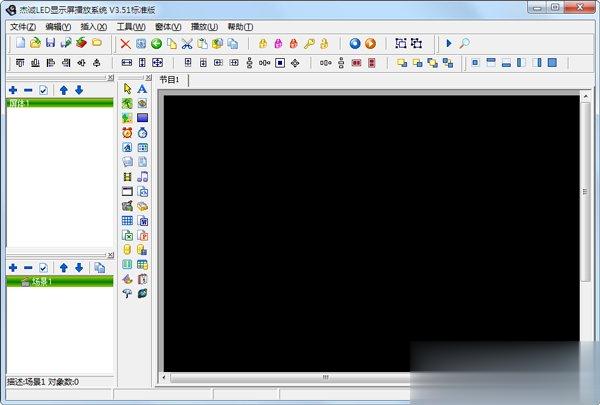Click the align bottom edges icon
Screen dimensions: 600x405
(35, 63)
